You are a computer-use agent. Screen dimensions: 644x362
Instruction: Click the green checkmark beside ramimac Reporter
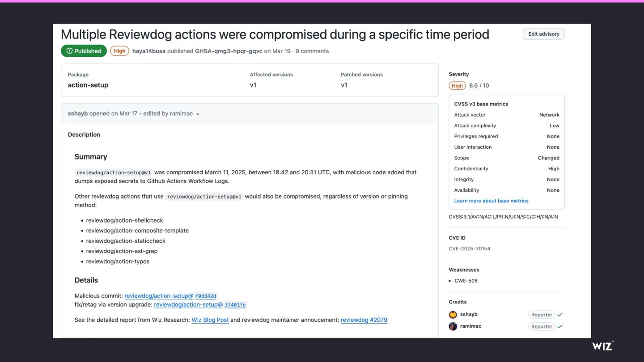click(x=560, y=326)
